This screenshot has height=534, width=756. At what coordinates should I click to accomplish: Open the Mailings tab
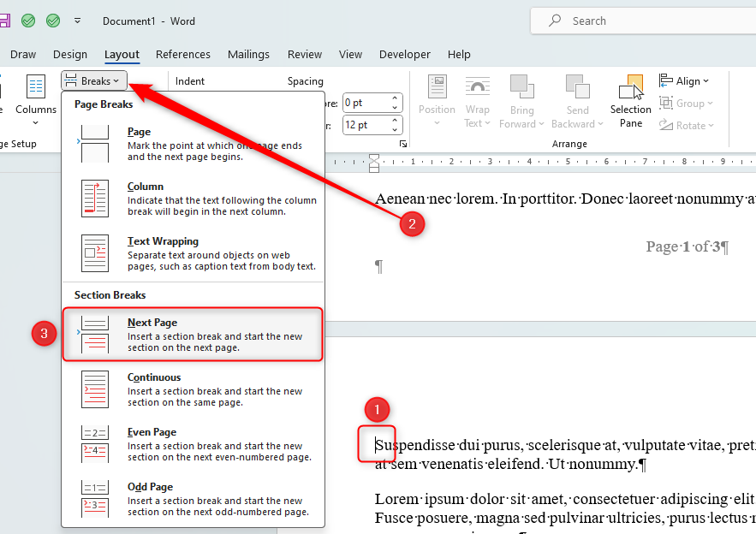click(248, 55)
